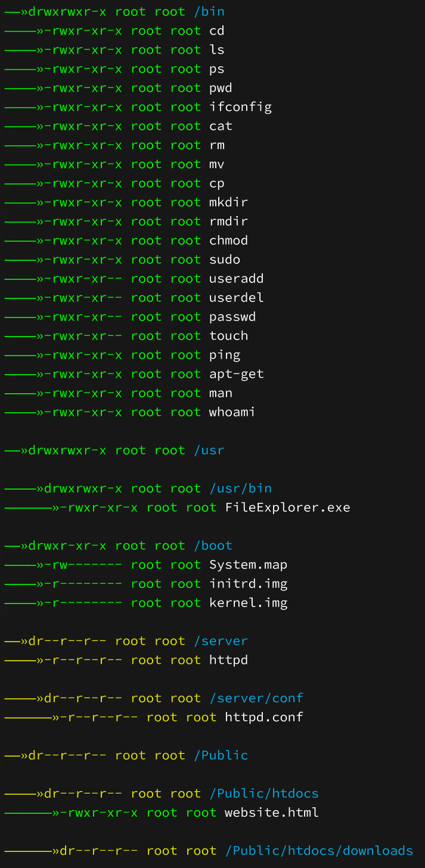Viewport: 425px width, 868px height.
Task: Select the whoami file entry
Action: (x=232, y=412)
